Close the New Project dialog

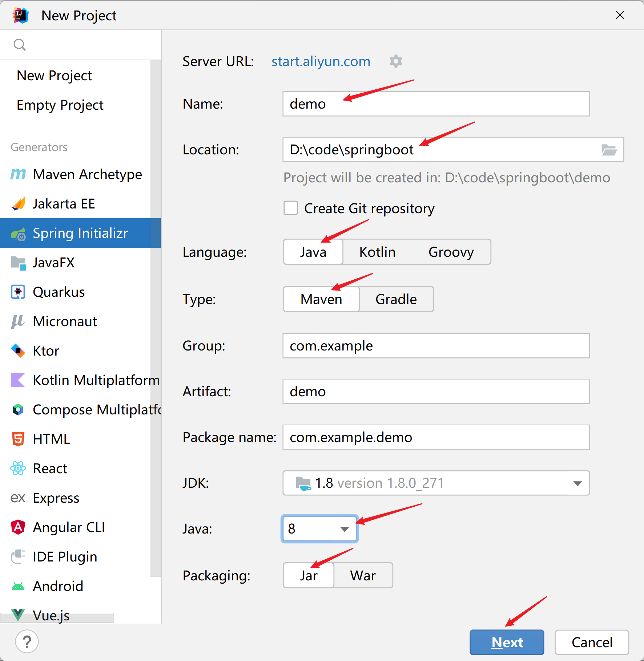point(620,15)
